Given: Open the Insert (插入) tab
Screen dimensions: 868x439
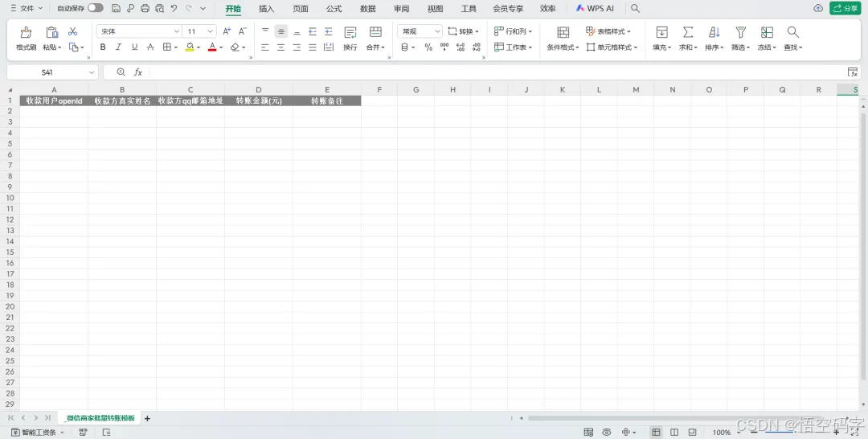Looking at the screenshot, I should click(x=266, y=9).
